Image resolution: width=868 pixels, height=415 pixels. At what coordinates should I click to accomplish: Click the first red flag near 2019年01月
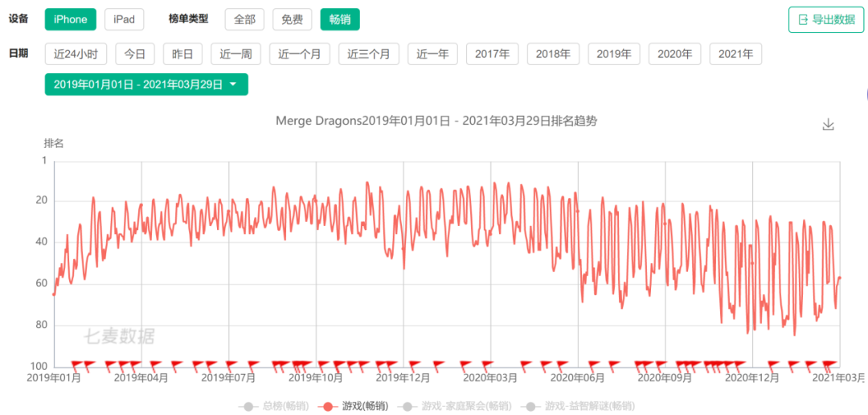click(x=77, y=364)
